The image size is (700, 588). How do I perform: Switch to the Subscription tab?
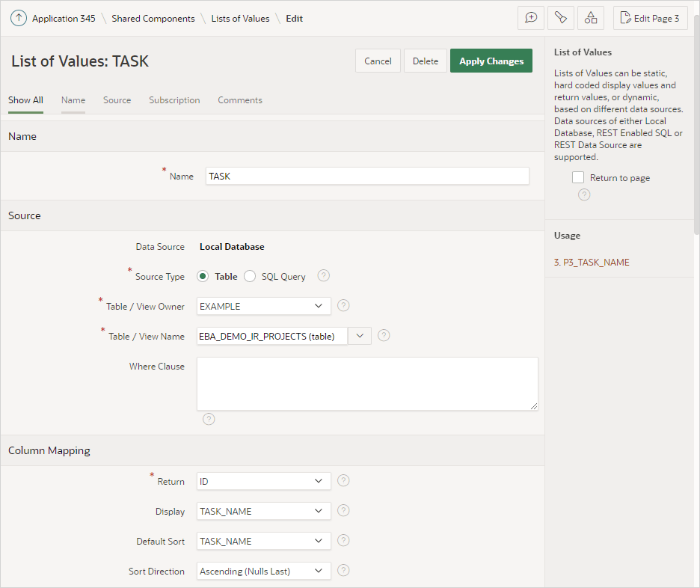click(x=174, y=100)
